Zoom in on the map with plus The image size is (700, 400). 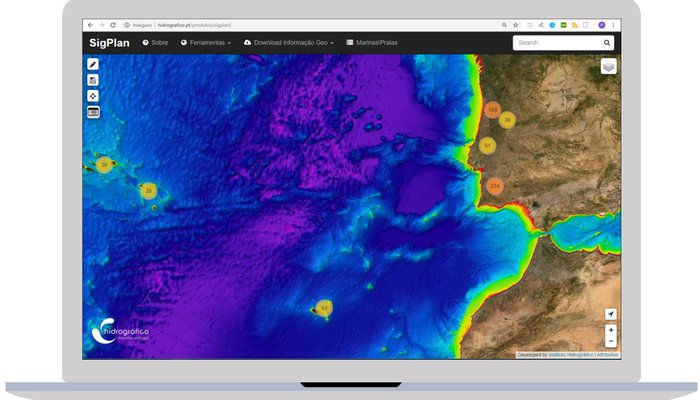coord(611,330)
